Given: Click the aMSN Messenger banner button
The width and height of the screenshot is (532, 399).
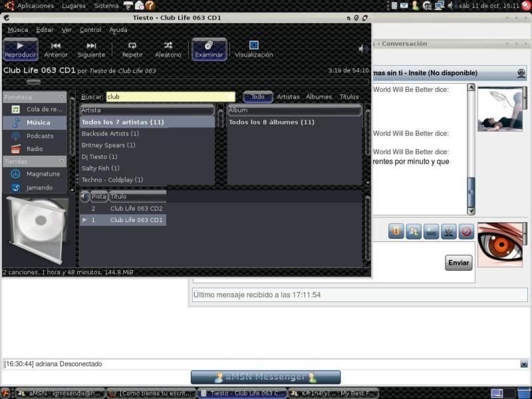Looking at the screenshot, I should (x=265, y=377).
